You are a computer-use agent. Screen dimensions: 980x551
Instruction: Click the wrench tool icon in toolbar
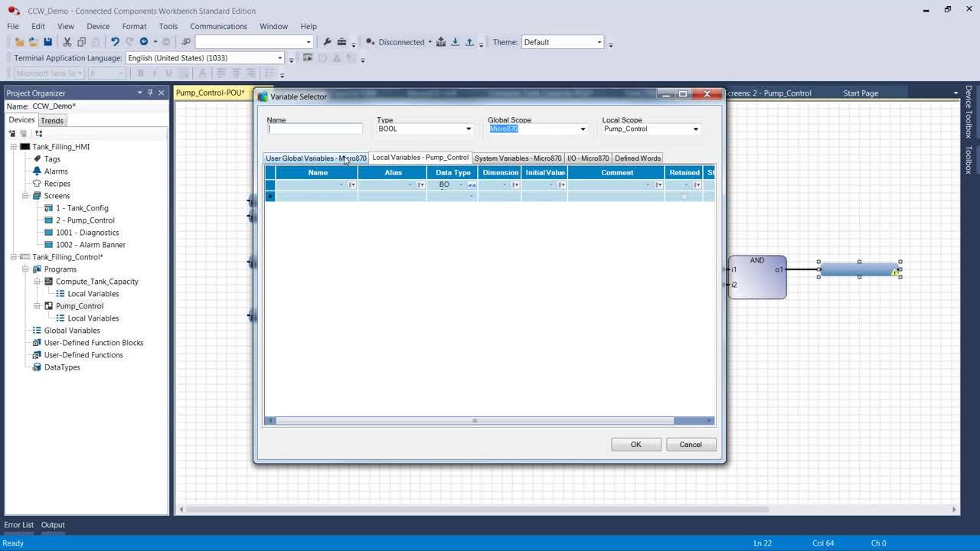(327, 42)
